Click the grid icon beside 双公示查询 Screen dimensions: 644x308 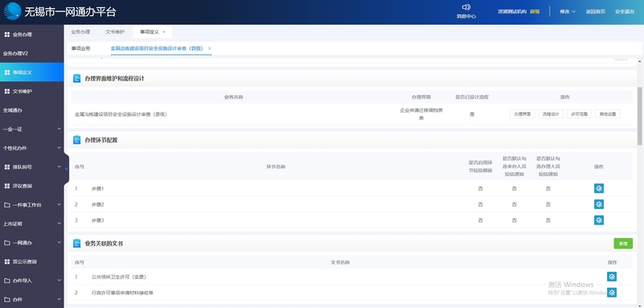(x=7, y=261)
